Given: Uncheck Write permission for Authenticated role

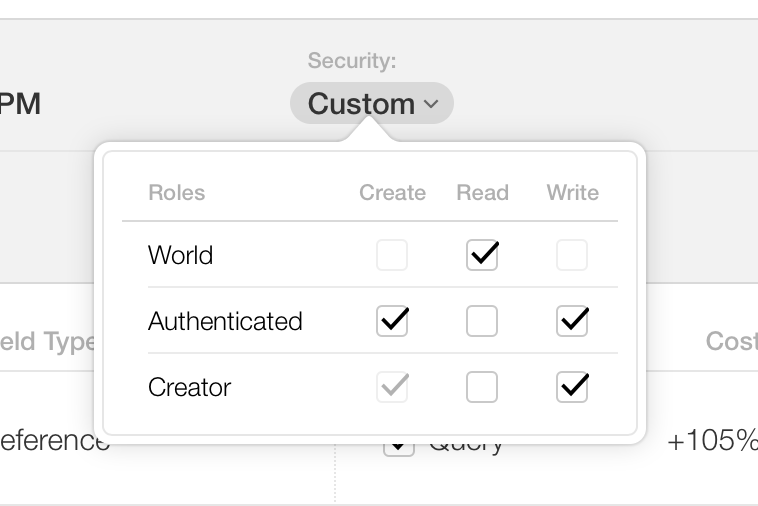Looking at the screenshot, I should click(x=572, y=321).
